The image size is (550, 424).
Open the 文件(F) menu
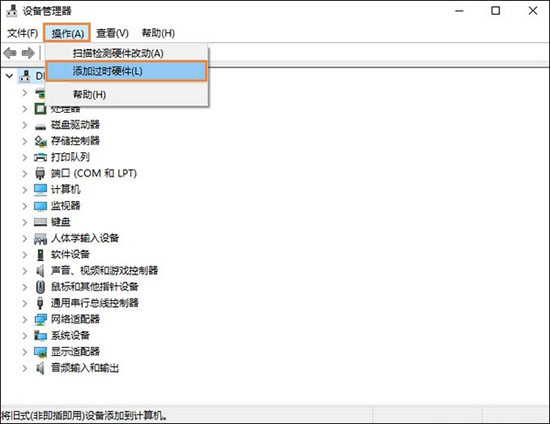[22, 33]
